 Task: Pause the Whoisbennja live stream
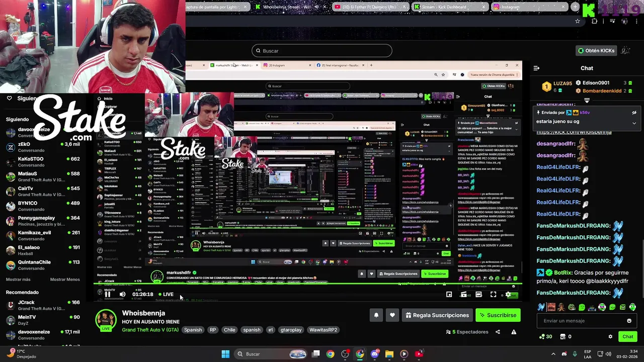point(107,295)
